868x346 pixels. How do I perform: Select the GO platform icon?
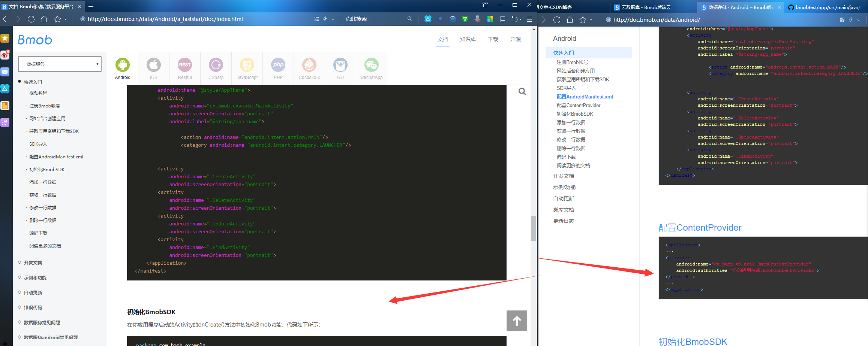click(x=340, y=65)
